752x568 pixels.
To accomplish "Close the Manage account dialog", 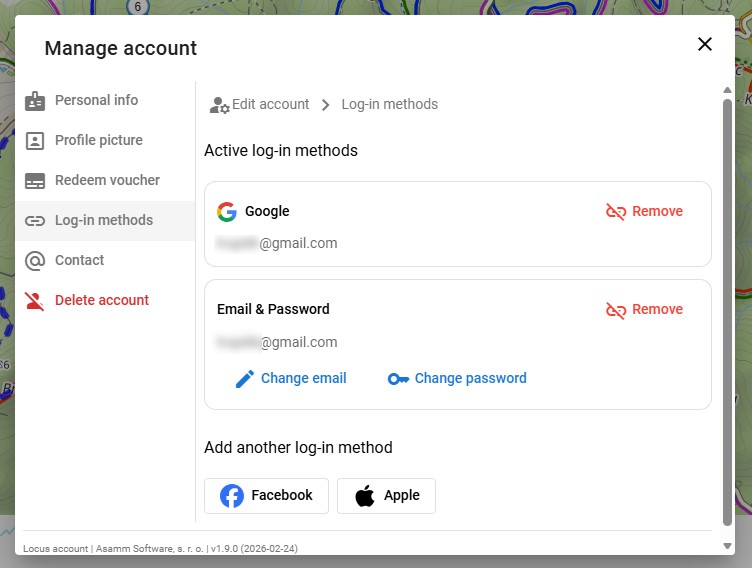I will coord(705,44).
